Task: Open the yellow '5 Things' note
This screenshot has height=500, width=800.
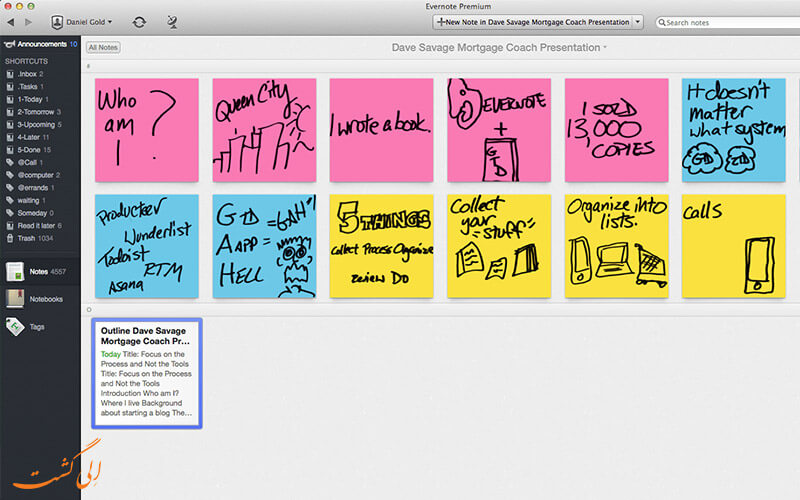Action: click(x=382, y=246)
